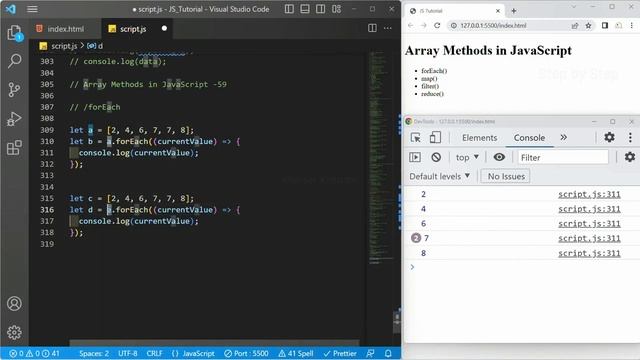The height and width of the screenshot is (360, 640).
Task: Switch to DevTools Elements tab
Action: click(x=479, y=138)
